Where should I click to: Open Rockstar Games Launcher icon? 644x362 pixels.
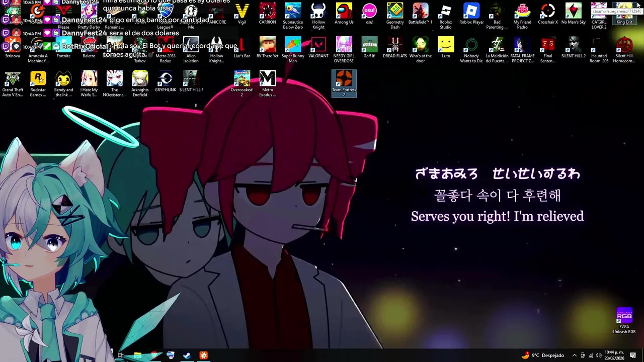(38, 83)
